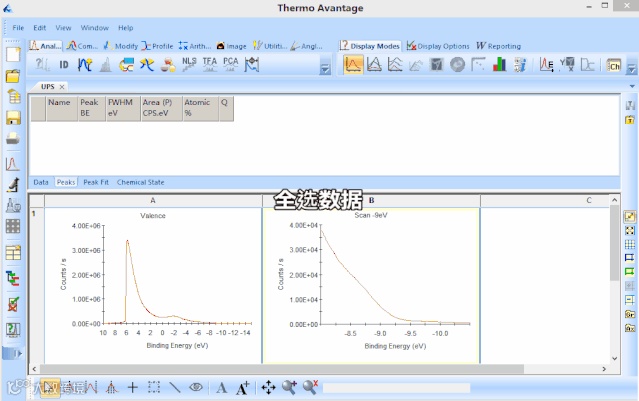Screen dimensions: 639x401
Task: Switch to the Display Modes tab
Action: point(370,46)
